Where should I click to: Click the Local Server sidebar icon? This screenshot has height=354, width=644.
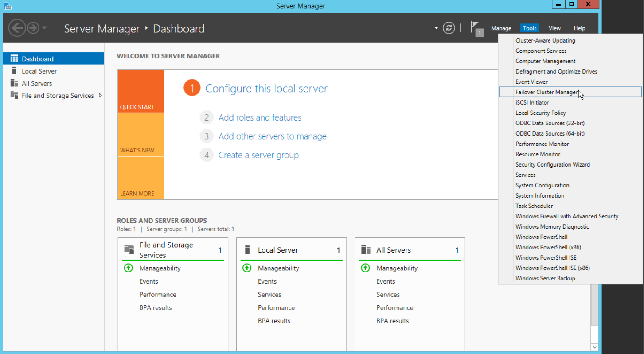coord(14,71)
